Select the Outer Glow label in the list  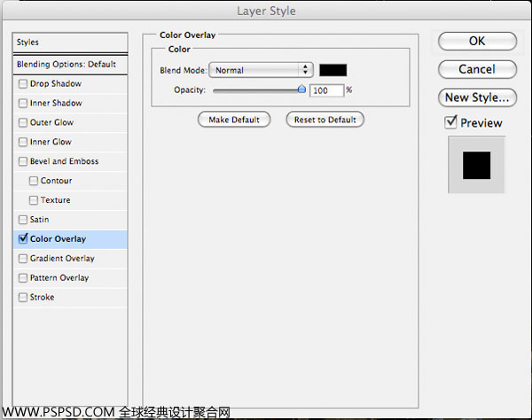coord(51,122)
